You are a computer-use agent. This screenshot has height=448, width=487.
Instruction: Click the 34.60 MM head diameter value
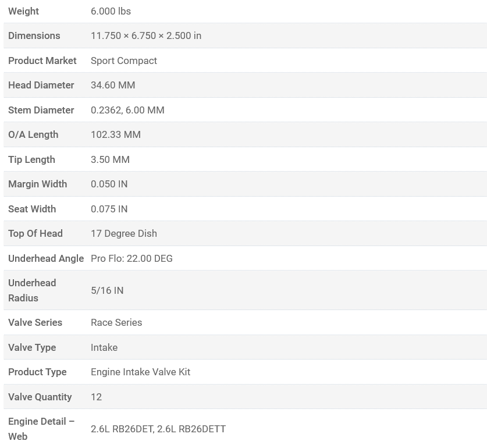point(113,85)
